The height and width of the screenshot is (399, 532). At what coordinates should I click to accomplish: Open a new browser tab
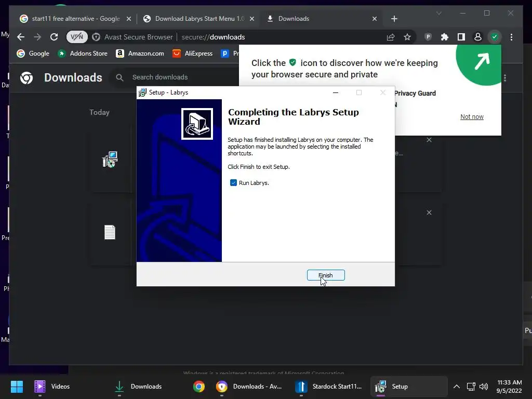coord(394,19)
